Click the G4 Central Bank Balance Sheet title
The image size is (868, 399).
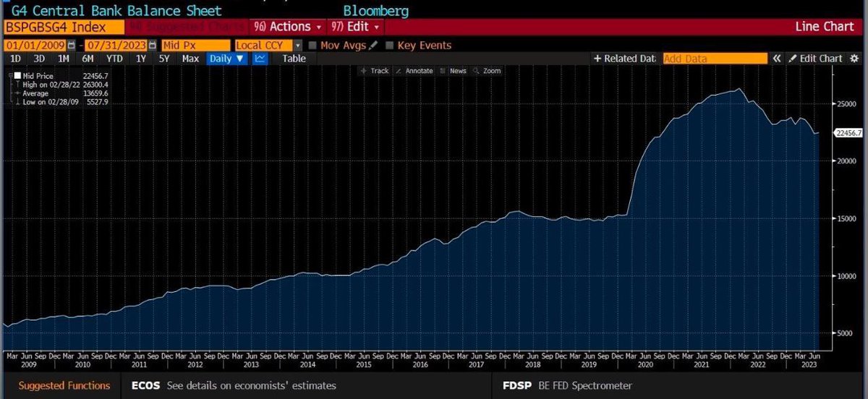click(x=116, y=11)
